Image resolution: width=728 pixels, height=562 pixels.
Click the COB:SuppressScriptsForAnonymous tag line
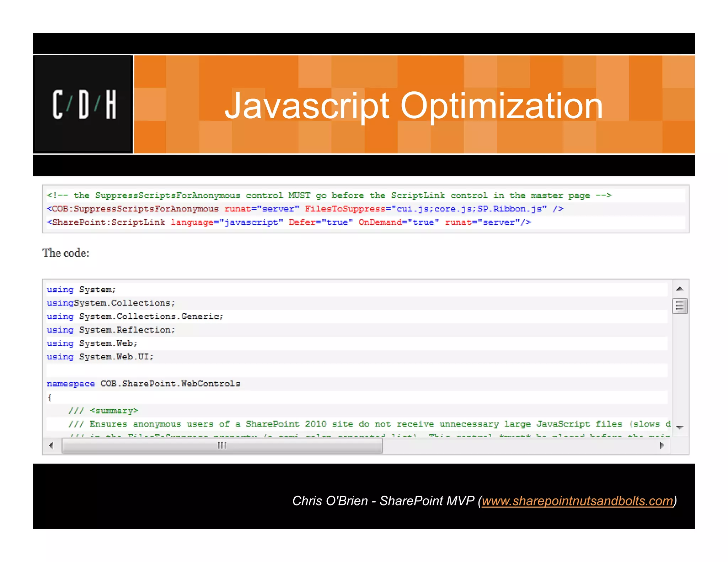coord(305,209)
